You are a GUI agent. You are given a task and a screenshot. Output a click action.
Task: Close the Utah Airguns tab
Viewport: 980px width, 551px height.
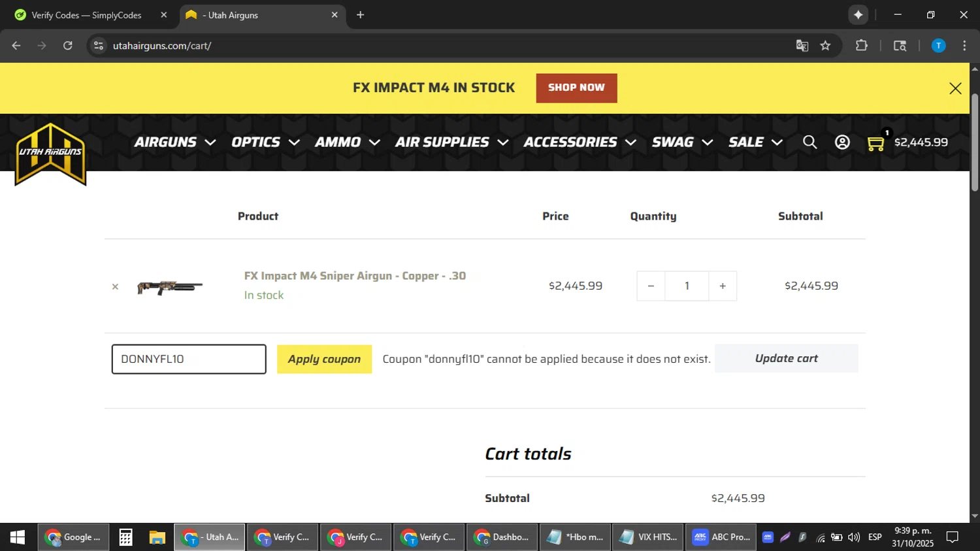335,15
